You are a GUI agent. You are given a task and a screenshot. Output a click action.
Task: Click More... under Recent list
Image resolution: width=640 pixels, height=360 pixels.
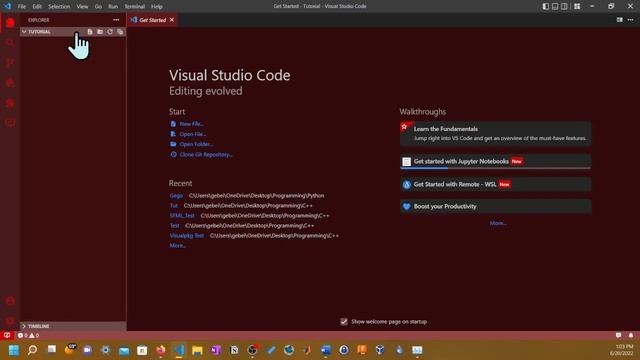coord(178,245)
